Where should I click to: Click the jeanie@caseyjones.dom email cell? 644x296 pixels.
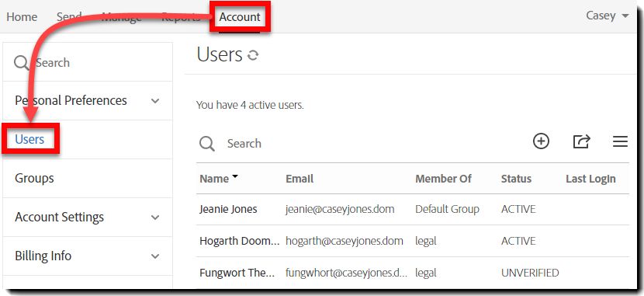point(340,209)
